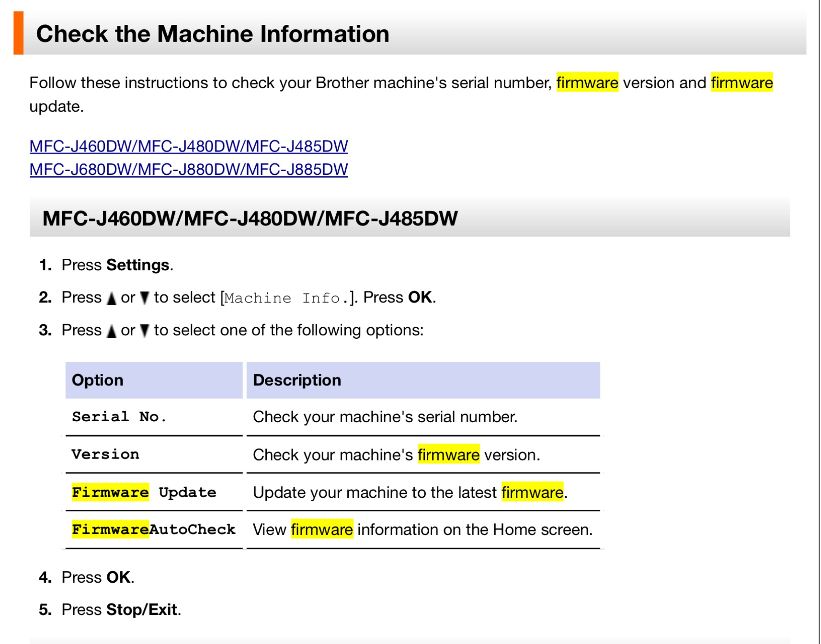Open the MFC-J460DW/MFC-J480DW/MFC-J485DW link

click(189, 146)
